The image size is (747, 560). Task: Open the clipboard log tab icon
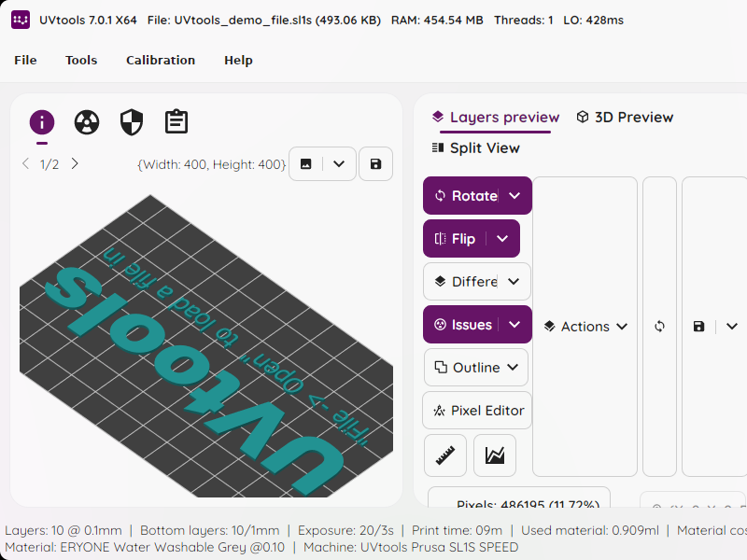pos(176,122)
